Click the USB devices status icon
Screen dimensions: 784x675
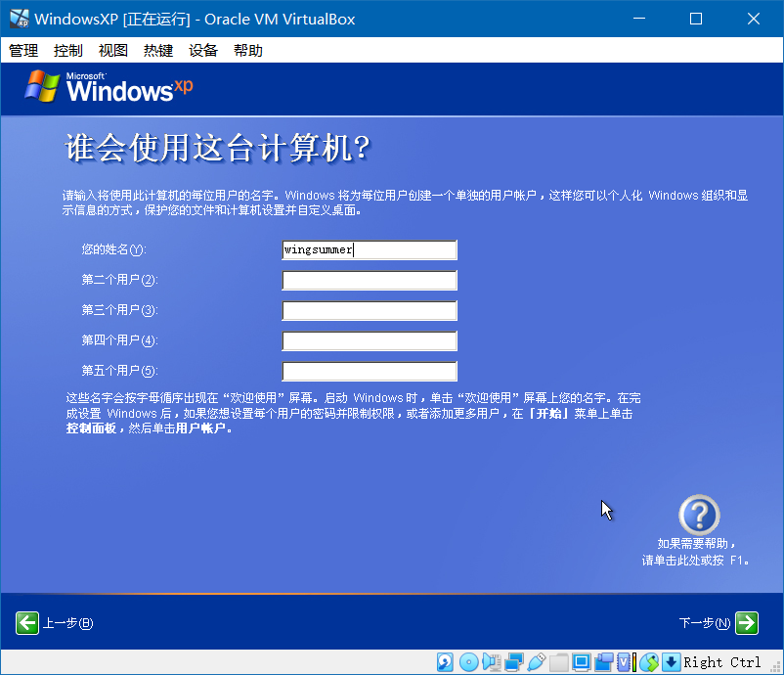pos(537,662)
